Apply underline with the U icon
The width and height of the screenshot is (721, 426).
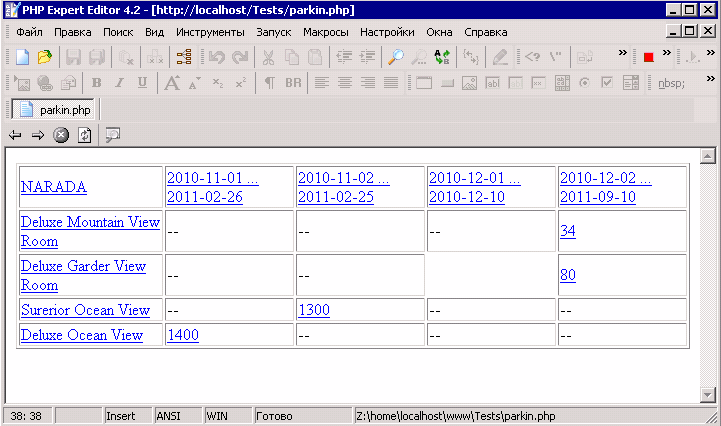[143, 83]
